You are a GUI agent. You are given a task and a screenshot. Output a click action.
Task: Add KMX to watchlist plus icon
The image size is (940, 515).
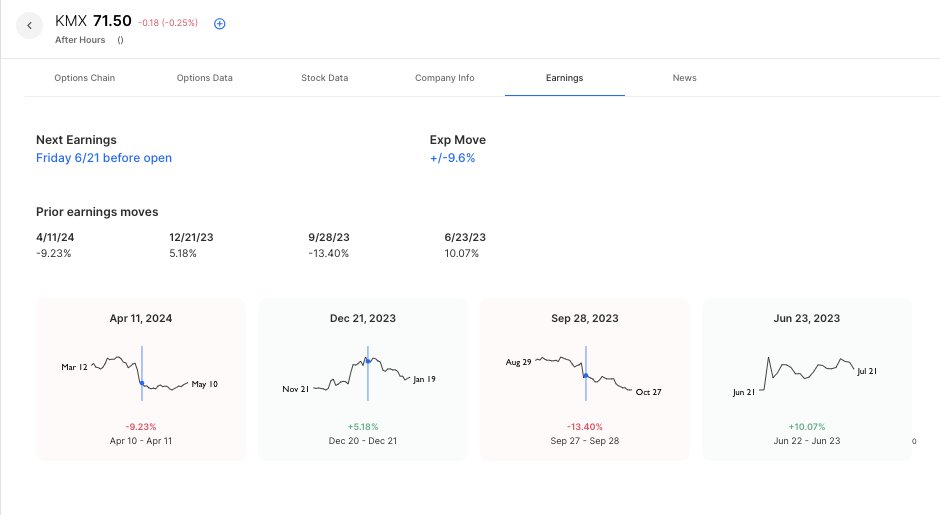(220, 23)
